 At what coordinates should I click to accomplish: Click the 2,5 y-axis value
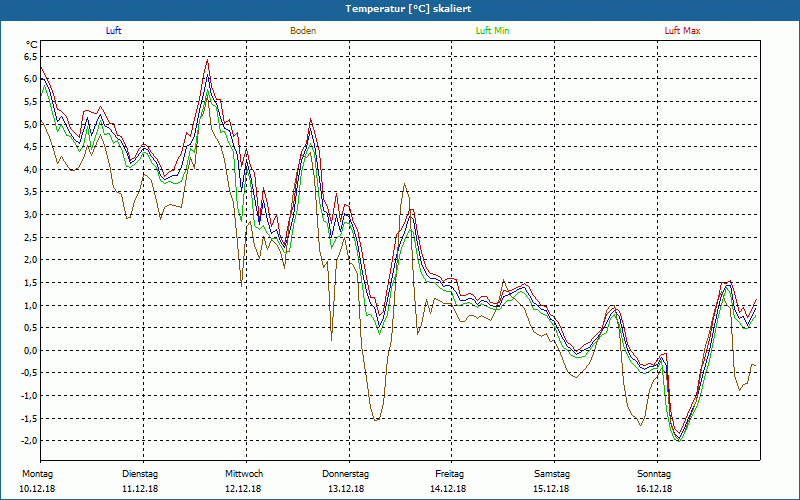(x=31, y=237)
